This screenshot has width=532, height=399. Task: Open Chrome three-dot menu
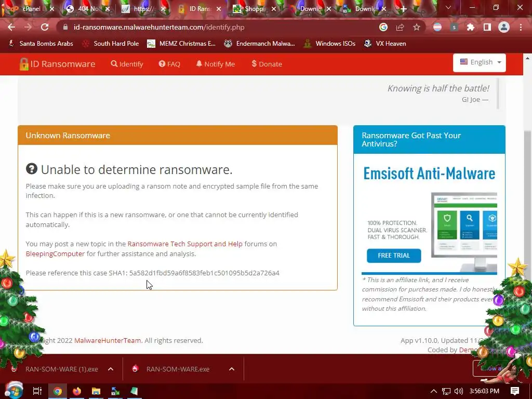click(521, 27)
